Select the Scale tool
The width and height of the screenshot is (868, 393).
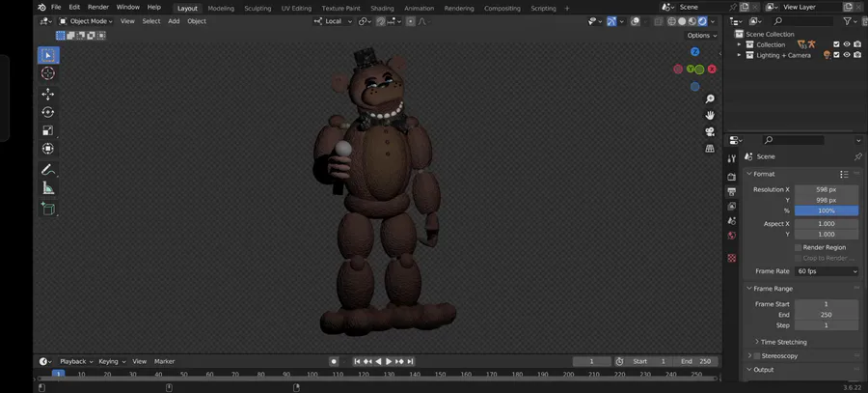coord(48,130)
